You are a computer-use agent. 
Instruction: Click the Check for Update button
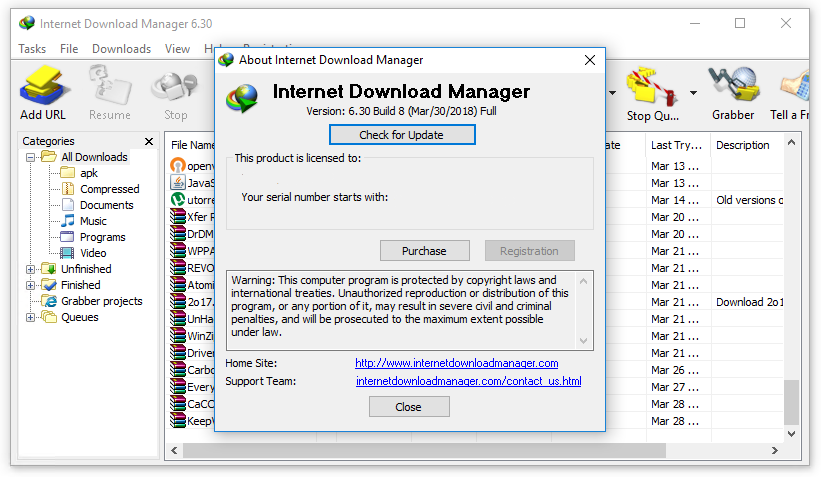tap(402, 135)
